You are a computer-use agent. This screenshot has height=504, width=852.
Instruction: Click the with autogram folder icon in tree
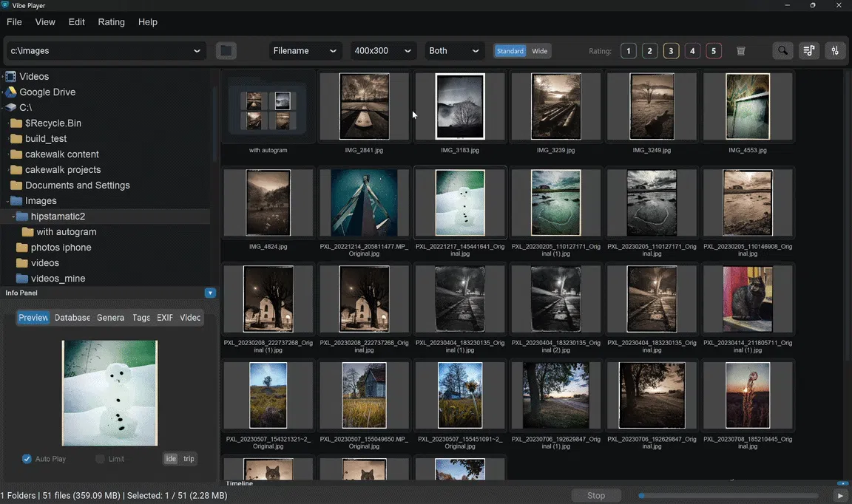[x=27, y=232]
